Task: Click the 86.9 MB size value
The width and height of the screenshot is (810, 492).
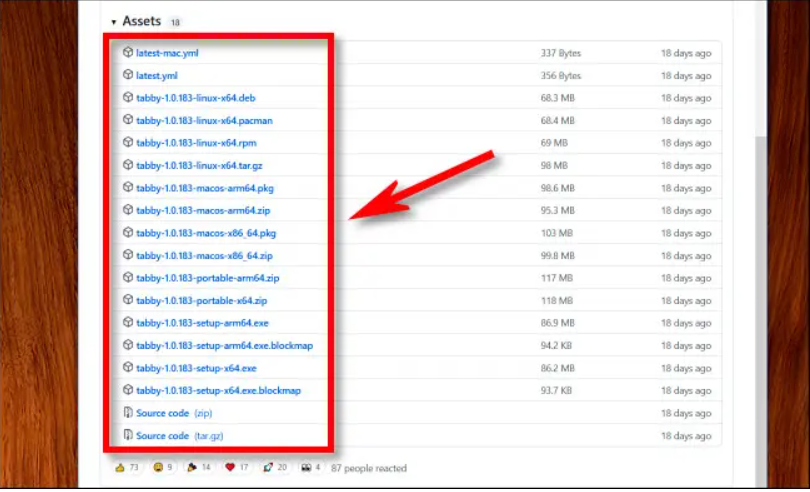Action: [x=557, y=324]
